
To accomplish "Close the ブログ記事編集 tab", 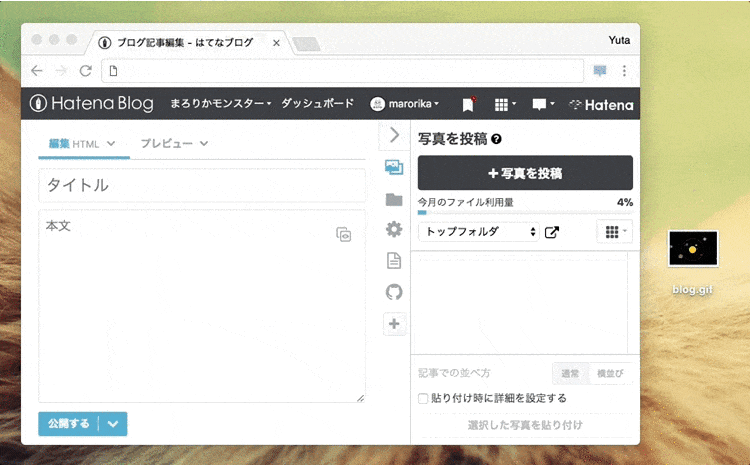I will point(276,43).
